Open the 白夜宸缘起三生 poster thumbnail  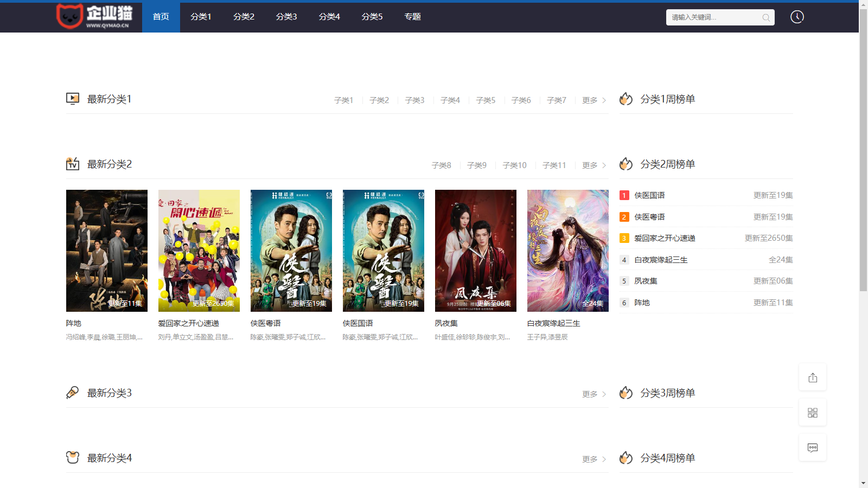[568, 251]
